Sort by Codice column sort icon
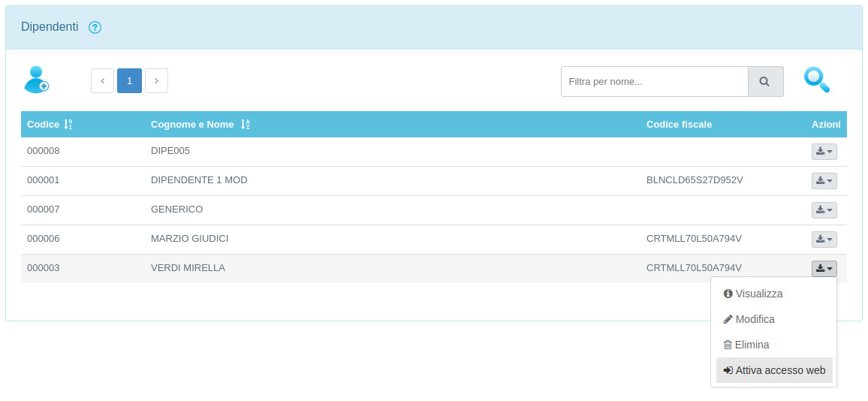Image resolution: width=868 pixels, height=401 pixels. click(68, 125)
